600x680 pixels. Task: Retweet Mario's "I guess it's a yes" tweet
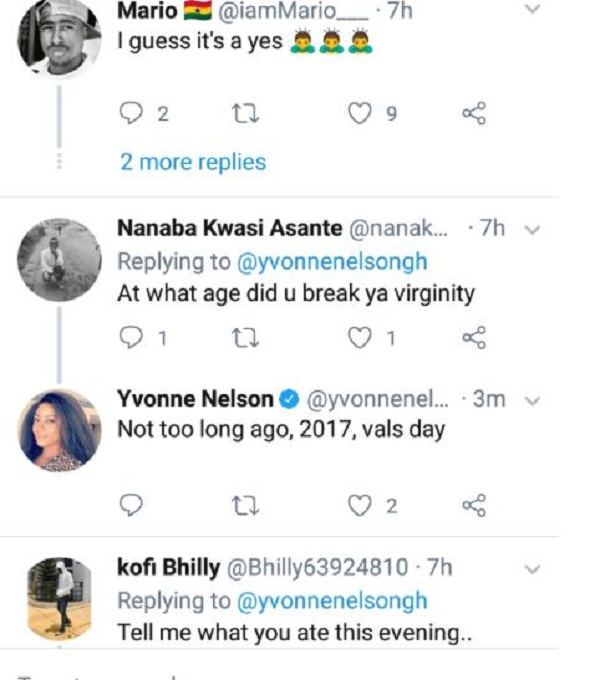pyautogui.click(x=245, y=113)
